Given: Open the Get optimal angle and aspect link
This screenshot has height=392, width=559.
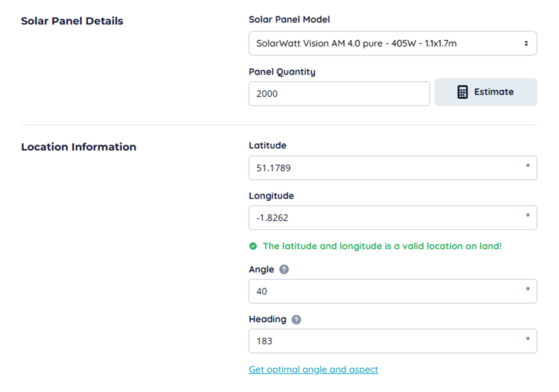Looking at the screenshot, I should (313, 369).
